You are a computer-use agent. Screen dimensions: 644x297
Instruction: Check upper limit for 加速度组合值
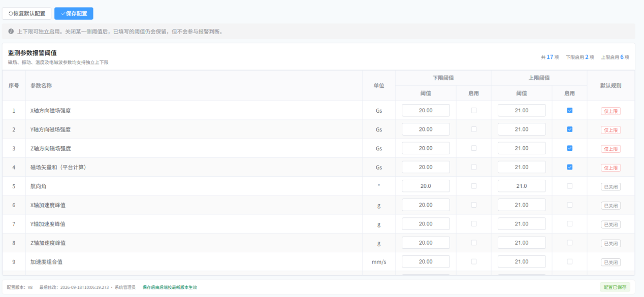tap(569, 261)
